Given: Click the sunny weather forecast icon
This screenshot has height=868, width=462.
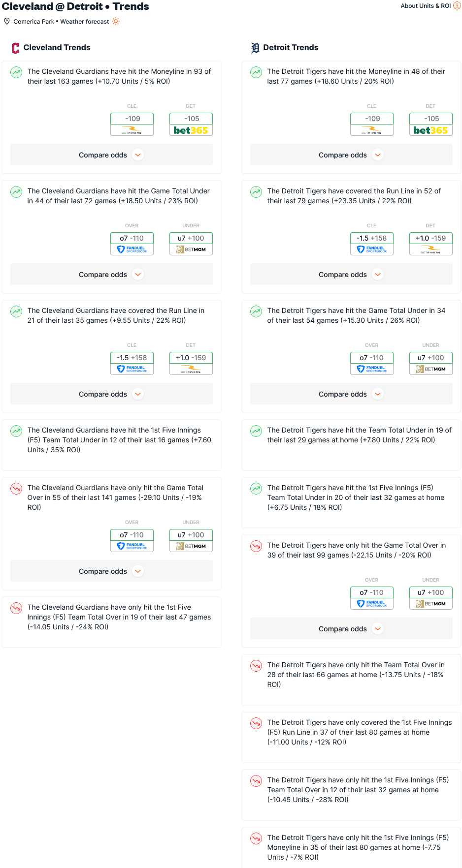Looking at the screenshot, I should pyautogui.click(x=116, y=21).
